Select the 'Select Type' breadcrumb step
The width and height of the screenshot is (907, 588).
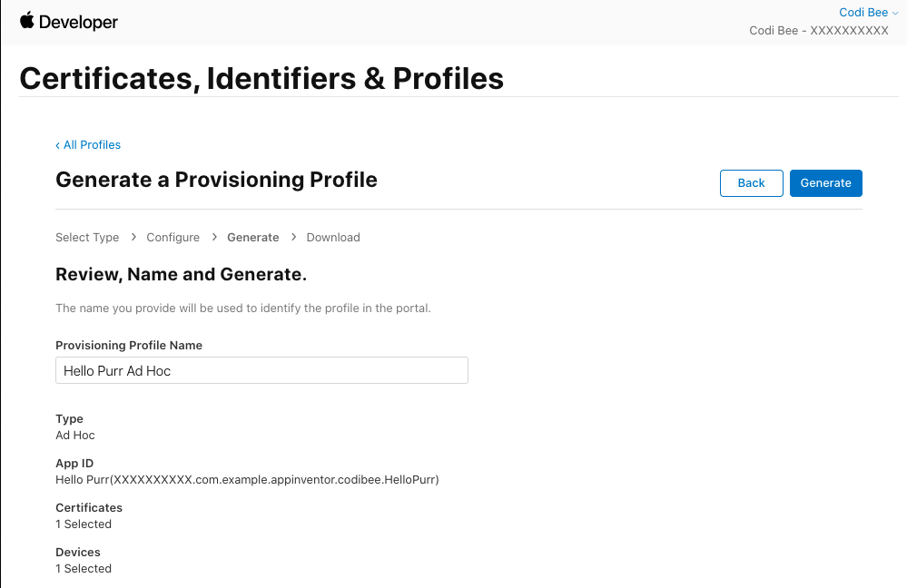87,238
